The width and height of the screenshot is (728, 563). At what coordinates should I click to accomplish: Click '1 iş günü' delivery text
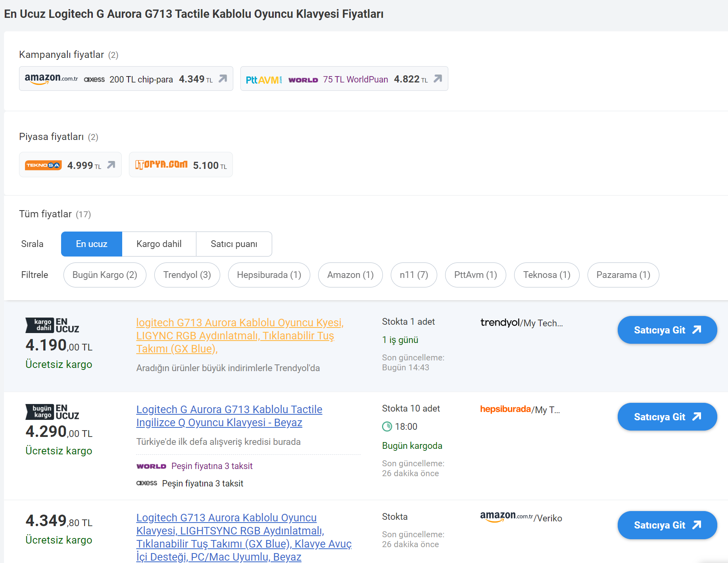pos(400,340)
